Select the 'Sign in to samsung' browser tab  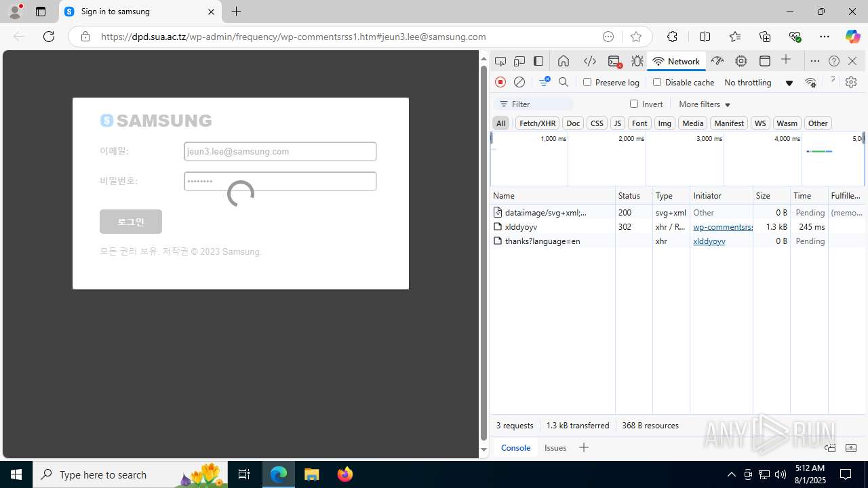pos(140,12)
